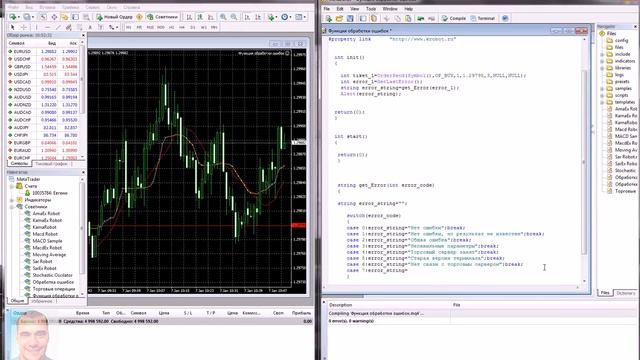Click the zoom in magnifier on chart toolbar

pyautogui.click(x=223, y=17)
